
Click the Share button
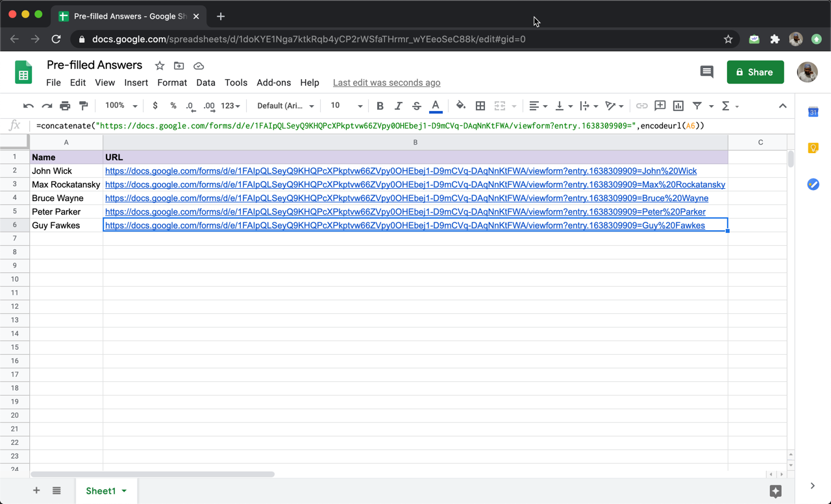click(754, 72)
